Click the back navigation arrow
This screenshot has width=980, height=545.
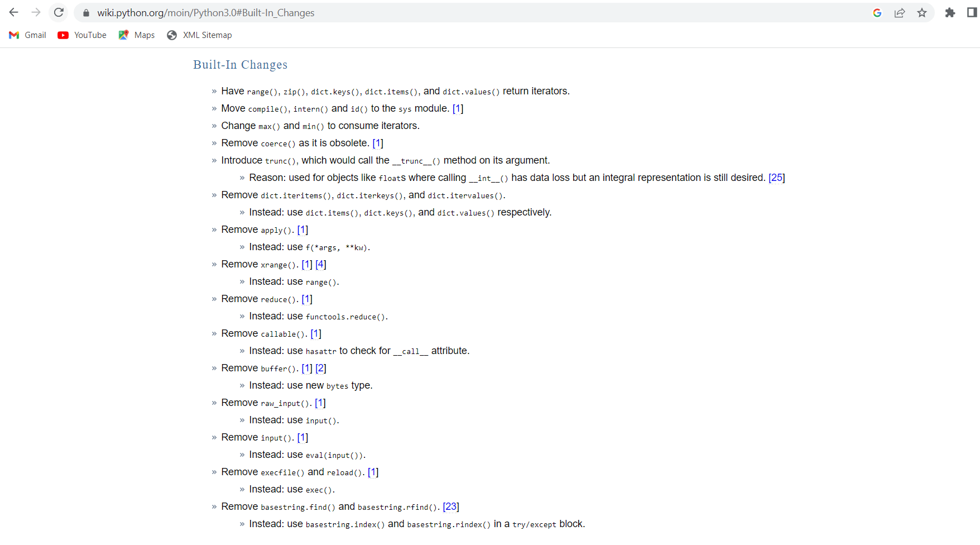[x=13, y=12]
